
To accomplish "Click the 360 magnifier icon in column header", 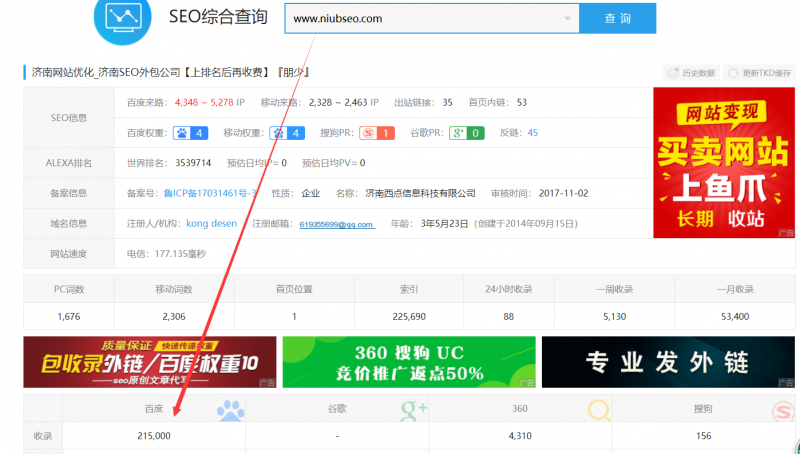I will [599, 410].
